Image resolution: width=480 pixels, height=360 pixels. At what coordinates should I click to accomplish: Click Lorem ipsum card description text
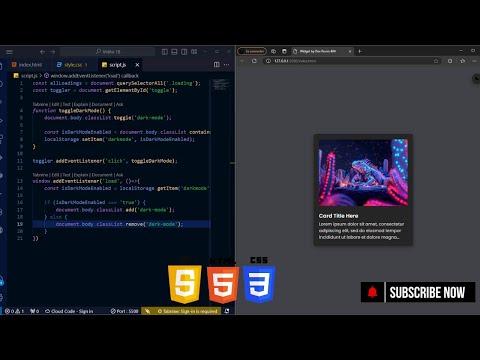pos(361,231)
